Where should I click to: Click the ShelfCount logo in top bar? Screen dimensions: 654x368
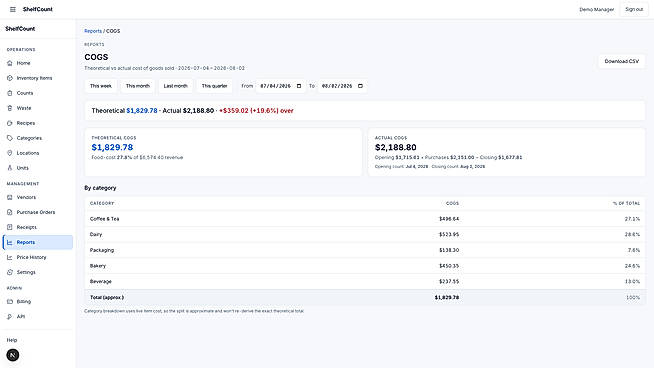click(x=38, y=9)
